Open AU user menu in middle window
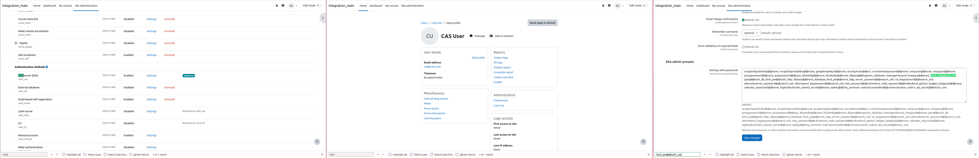 pyautogui.click(x=619, y=6)
